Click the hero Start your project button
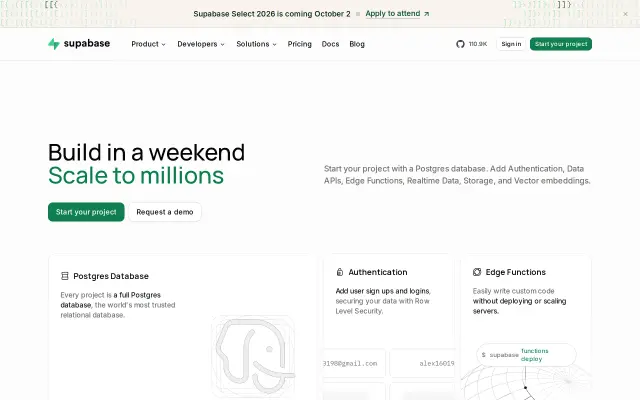This screenshot has width=640, height=400. [x=86, y=212]
